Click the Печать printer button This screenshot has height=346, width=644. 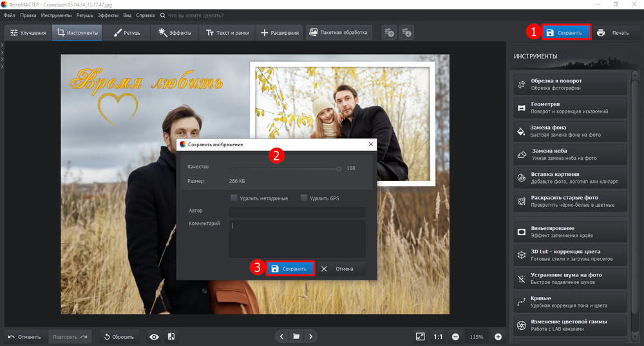613,32
